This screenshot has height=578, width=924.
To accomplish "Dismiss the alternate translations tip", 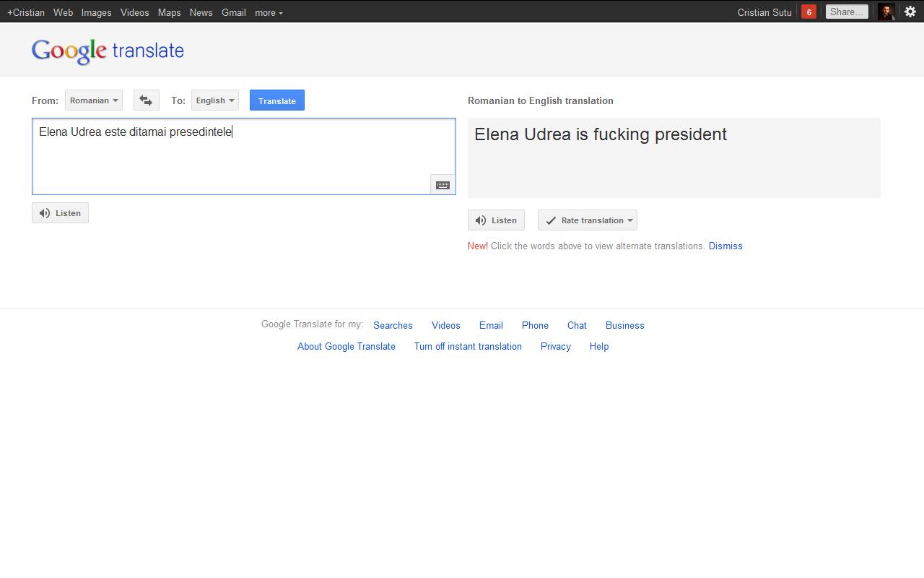I will point(725,246).
